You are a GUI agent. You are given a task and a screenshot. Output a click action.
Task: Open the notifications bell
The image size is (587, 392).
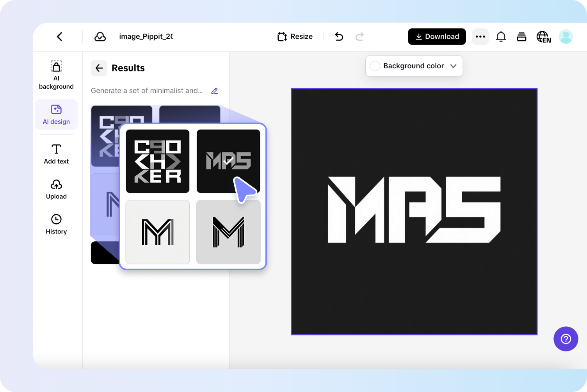click(x=501, y=36)
